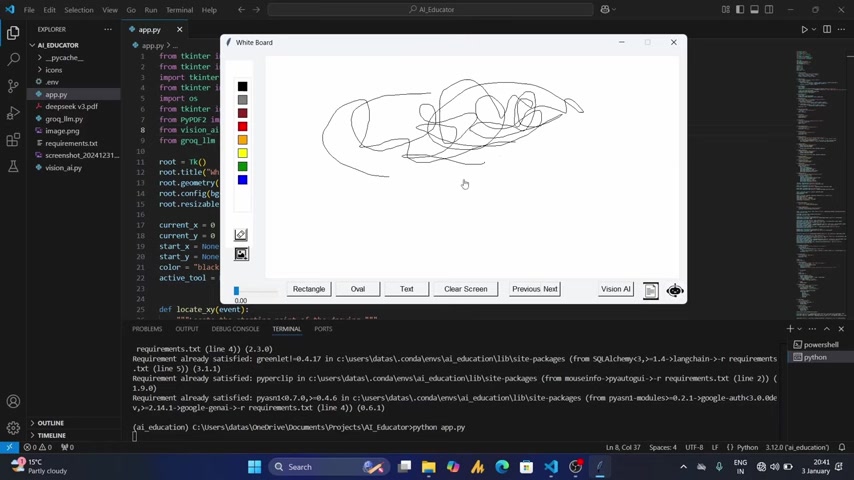The image size is (854, 480).
Task: Open the Testing flask view
Action: click(x=13, y=166)
